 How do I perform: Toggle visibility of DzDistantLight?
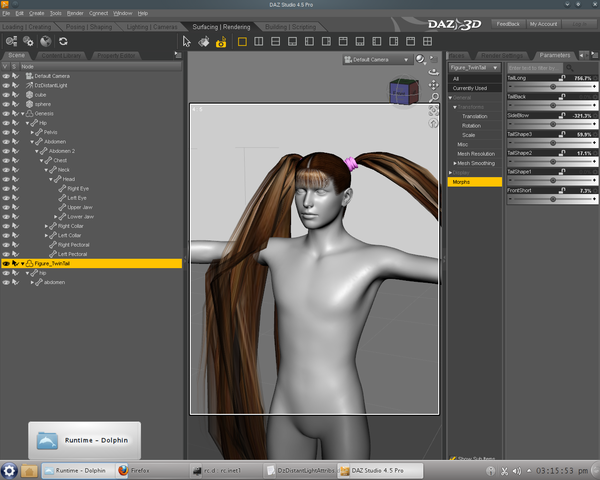tap(6, 85)
